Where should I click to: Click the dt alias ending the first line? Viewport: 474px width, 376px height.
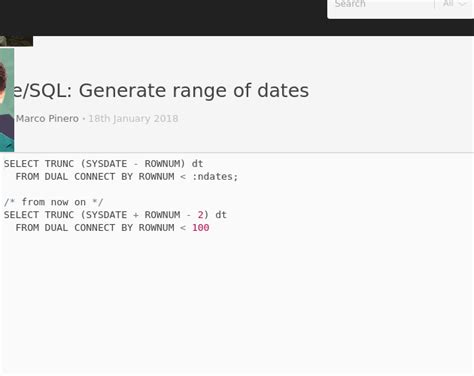click(197, 164)
